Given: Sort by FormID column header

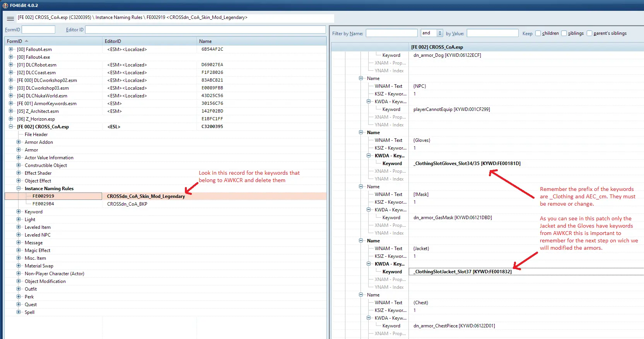Looking at the screenshot, I should point(53,41).
